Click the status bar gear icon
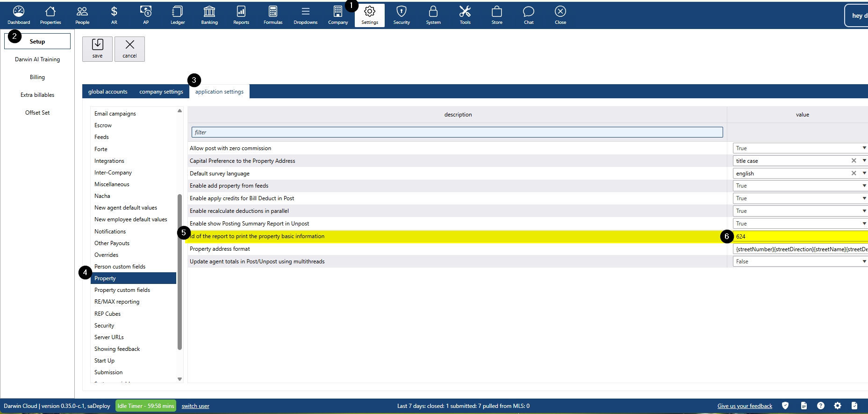 click(x=838, y=406)
